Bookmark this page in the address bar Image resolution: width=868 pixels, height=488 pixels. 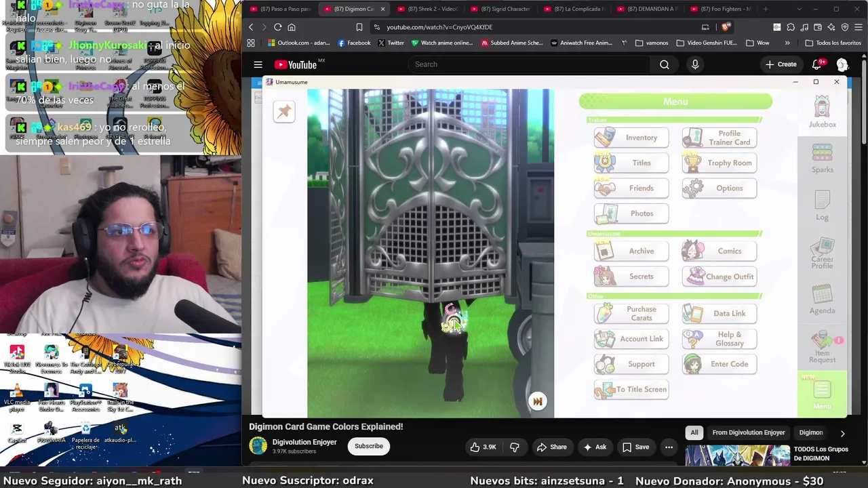tap(359, 27)
